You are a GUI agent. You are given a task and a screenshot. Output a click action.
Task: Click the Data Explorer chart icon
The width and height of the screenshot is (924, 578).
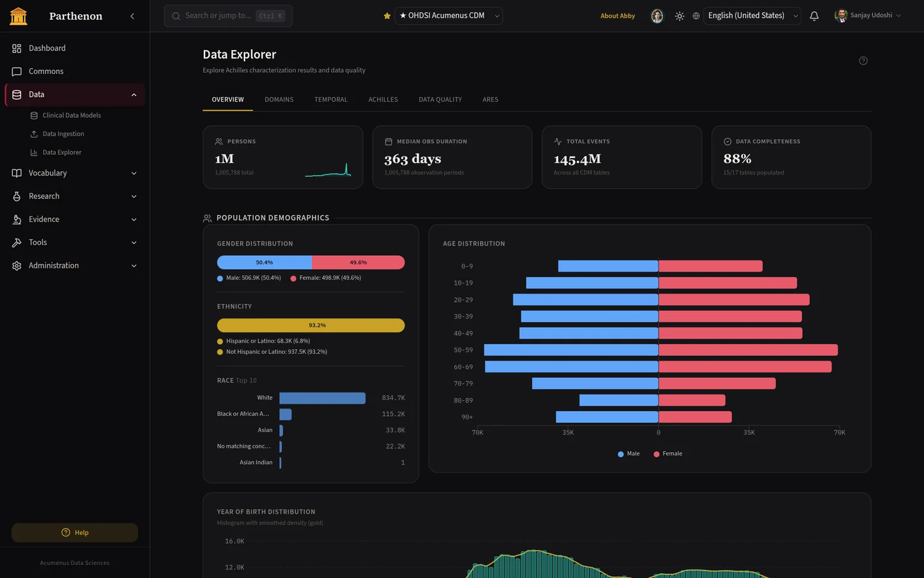(34, 152)
